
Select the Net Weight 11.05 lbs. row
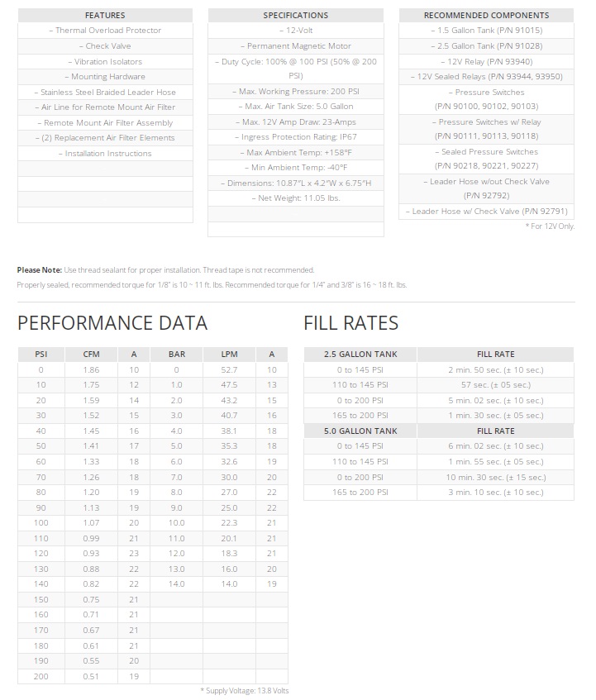[295, 198]
